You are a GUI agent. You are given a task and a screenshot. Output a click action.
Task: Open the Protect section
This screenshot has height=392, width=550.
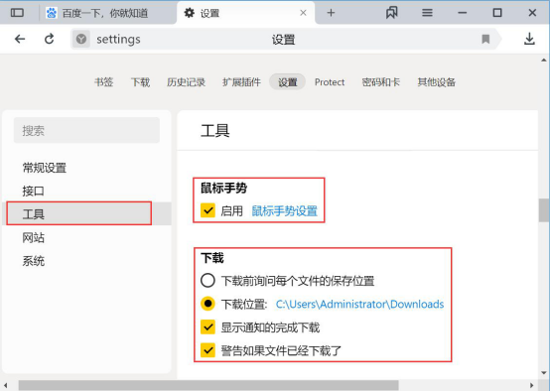click(x=330, y=82)
